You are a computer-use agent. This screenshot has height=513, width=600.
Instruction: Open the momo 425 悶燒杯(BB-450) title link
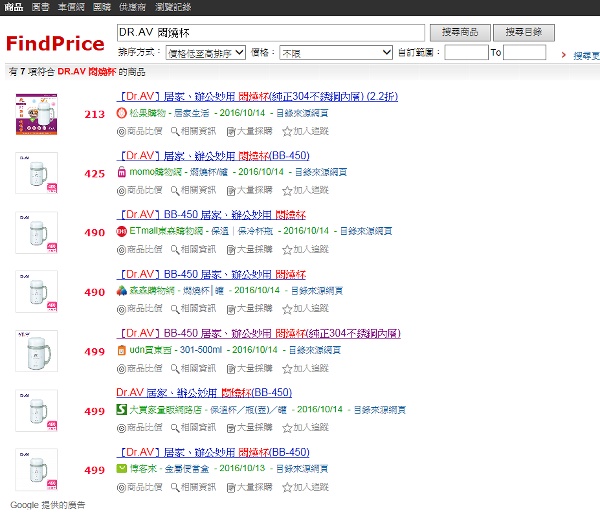tap(213, 156)
